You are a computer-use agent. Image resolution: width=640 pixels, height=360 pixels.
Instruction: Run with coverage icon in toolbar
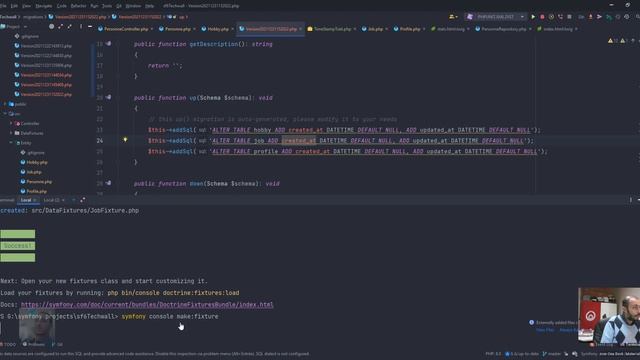click(551, 17)
